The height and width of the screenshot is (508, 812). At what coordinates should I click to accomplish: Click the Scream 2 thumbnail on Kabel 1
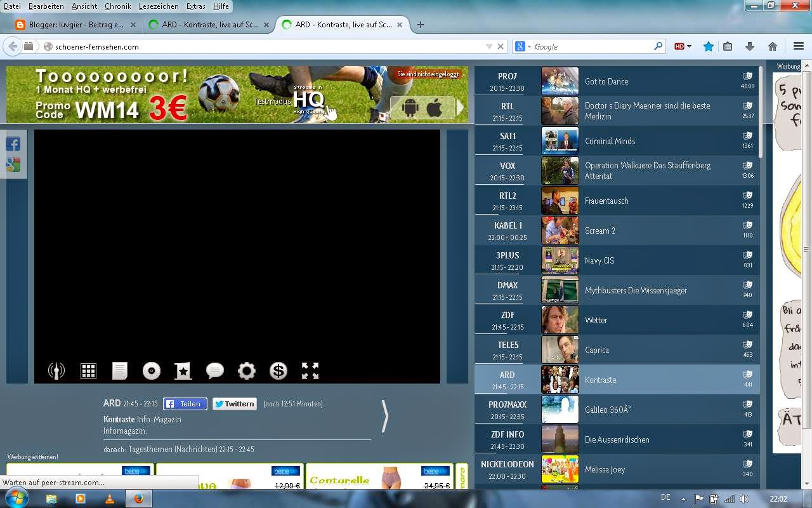click(560, 231)
